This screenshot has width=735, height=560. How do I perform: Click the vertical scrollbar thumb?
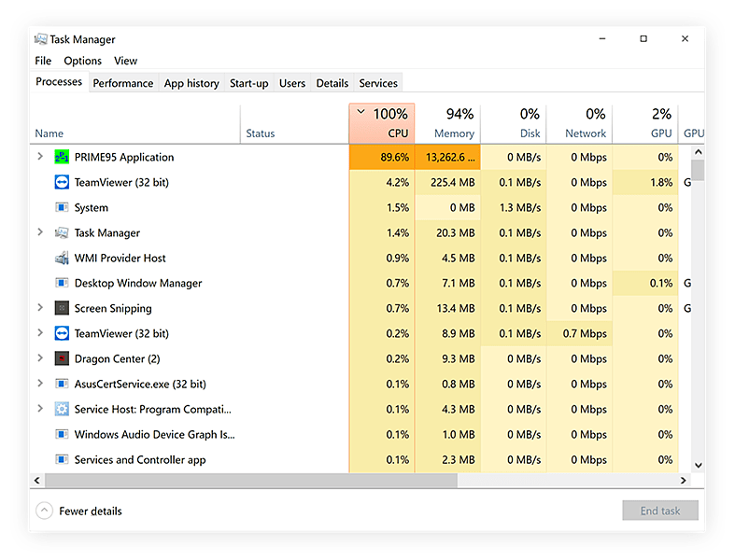coord(698,170)
